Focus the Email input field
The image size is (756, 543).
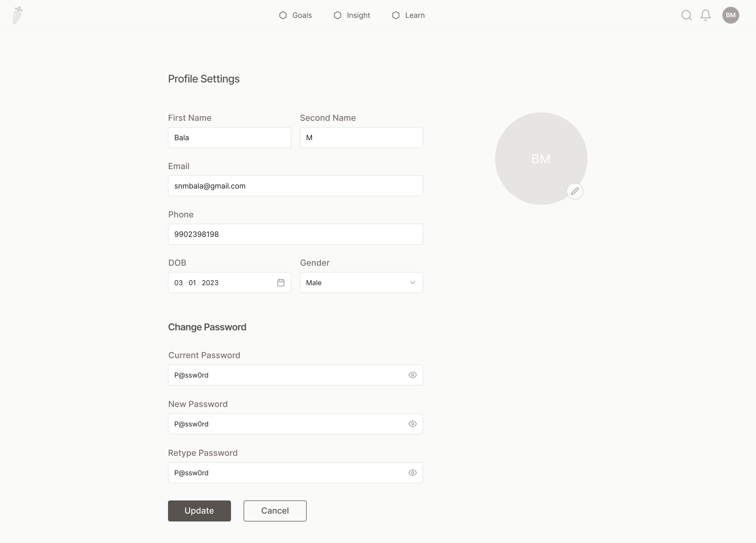[295, 186]
